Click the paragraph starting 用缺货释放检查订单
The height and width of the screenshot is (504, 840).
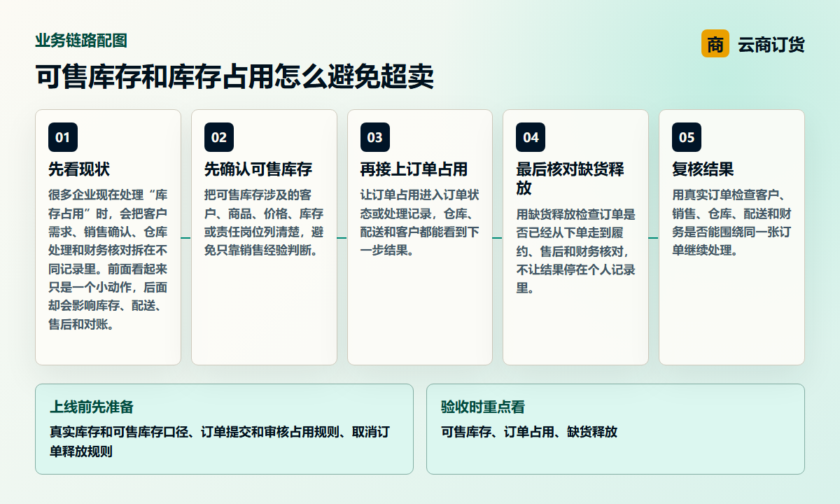(575, 251)
